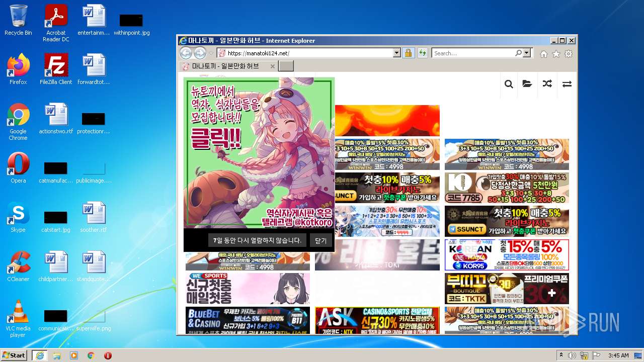644x362 pixels.
Task: Open Opera taskbar icon
Action: (x=108, y=355)
